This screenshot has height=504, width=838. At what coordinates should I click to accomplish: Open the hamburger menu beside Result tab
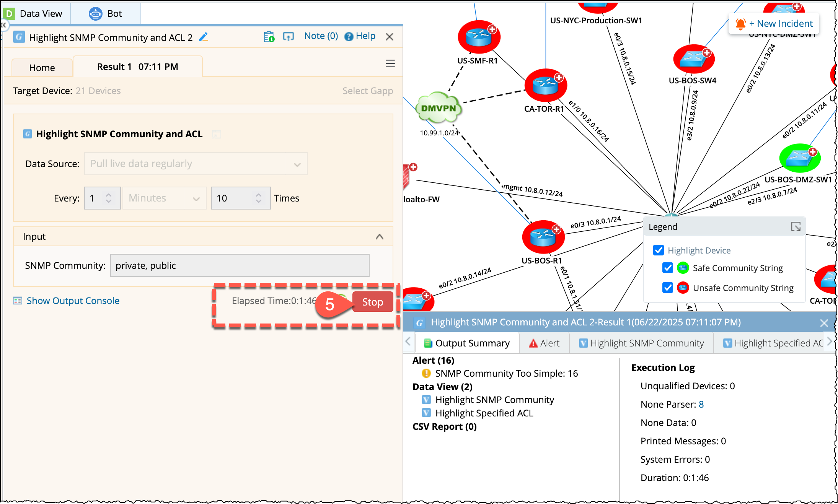tap(390, 63)
